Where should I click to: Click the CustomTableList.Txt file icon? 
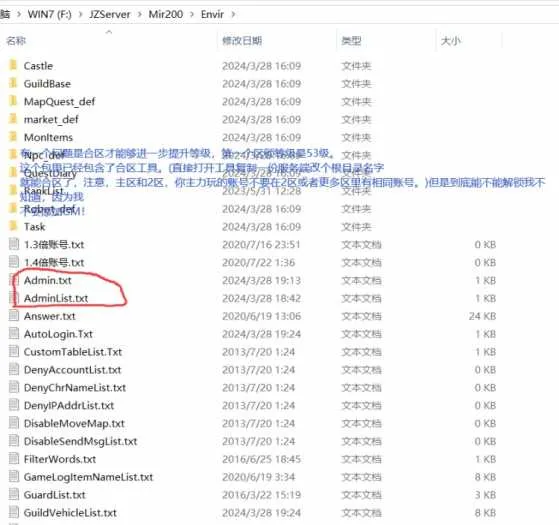(14, 351)
